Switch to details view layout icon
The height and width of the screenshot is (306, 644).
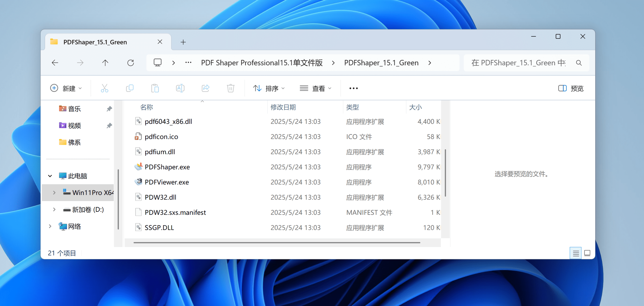tap(576, 253)
